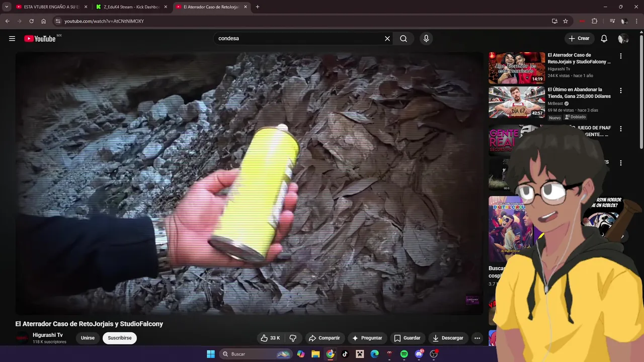644x362 pixels.
Task: Open Microsoft Edge from the taskbar
Action: pyautogui.click(x=375, y=354)
